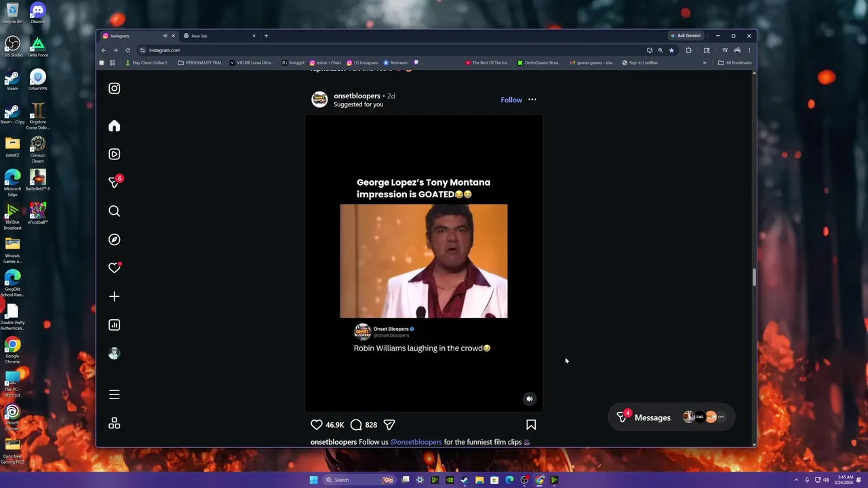Open Discord desktop shortcut
The width and height of the screenshot is (868, 488).
(x=37, y=13)
